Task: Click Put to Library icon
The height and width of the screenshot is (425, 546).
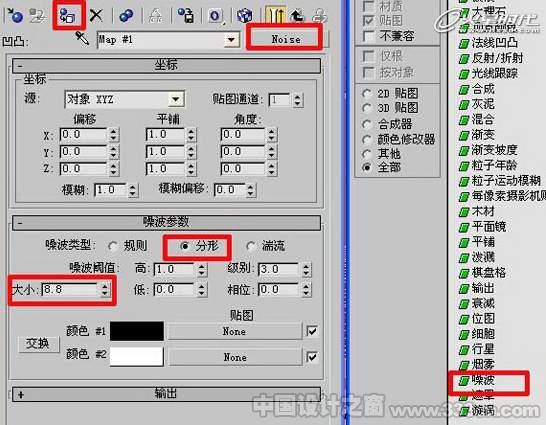Action: (186, 16)
